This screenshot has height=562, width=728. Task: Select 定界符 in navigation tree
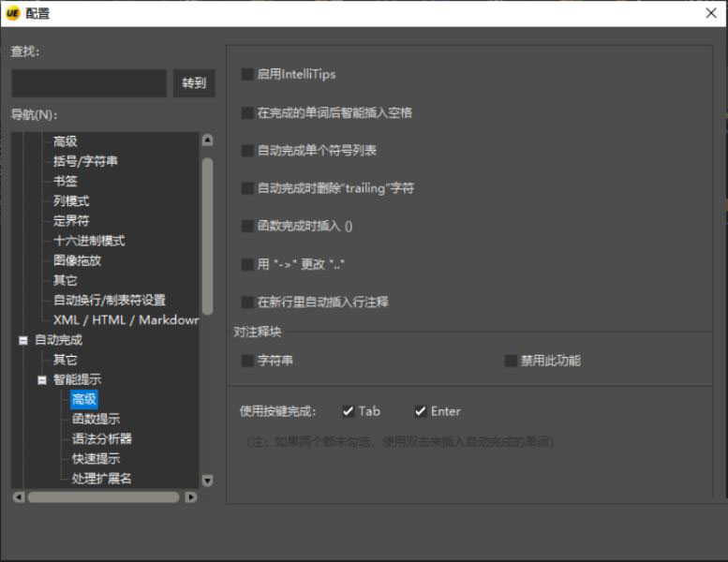click(71, 221)
